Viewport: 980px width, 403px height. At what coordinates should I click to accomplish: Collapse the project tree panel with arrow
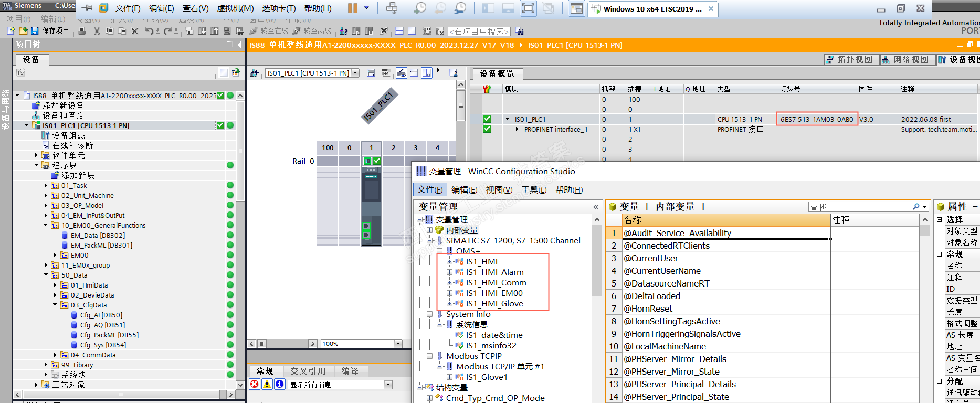(x=239, y=45)
